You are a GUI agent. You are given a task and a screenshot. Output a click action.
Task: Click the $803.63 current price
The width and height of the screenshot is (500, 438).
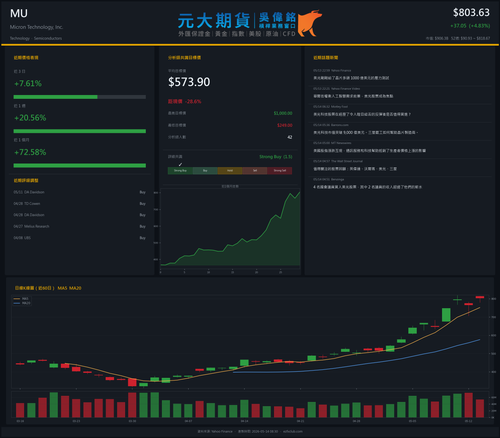pyautogui.click(x=471, y=13)
